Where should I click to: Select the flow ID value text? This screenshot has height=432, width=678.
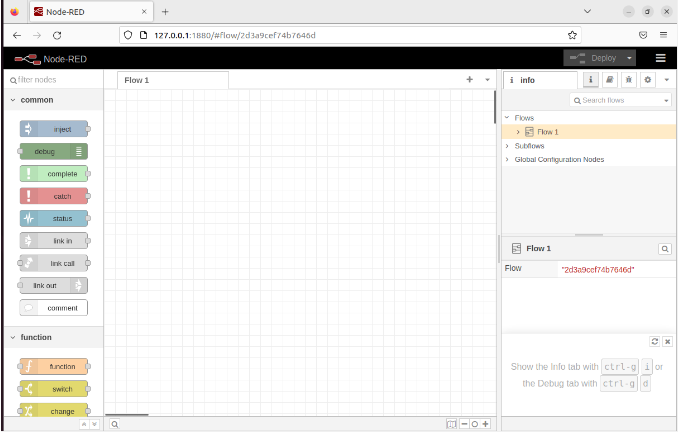598,270
